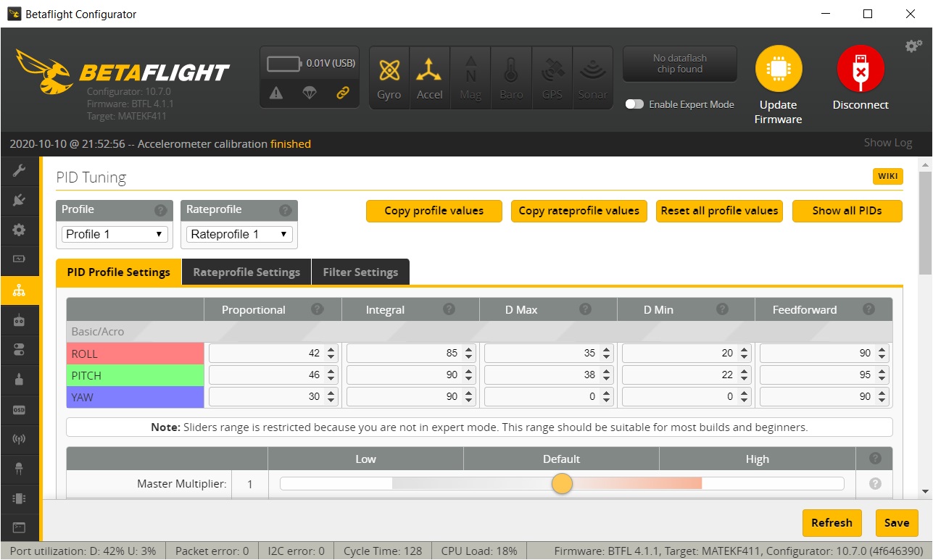
Task: Open the Profile 1 dropdown
Action: [115, 234]
